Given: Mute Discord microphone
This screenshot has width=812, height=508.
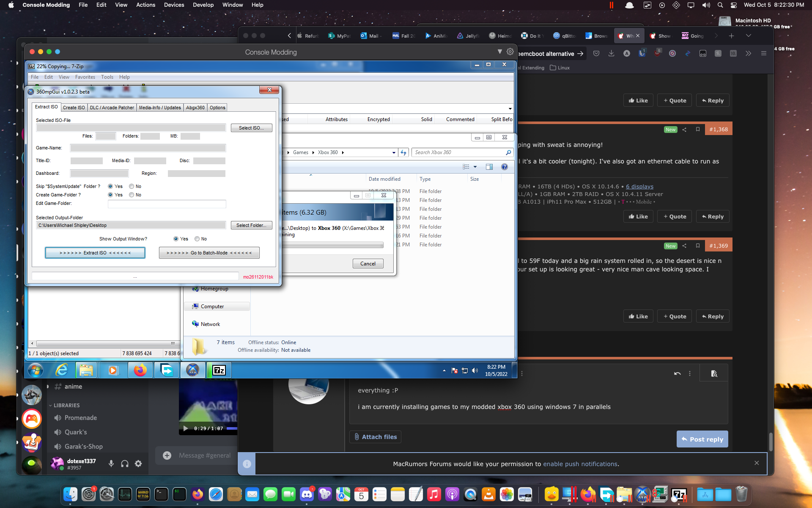Looking at the screenshot, I should point(111,464).
